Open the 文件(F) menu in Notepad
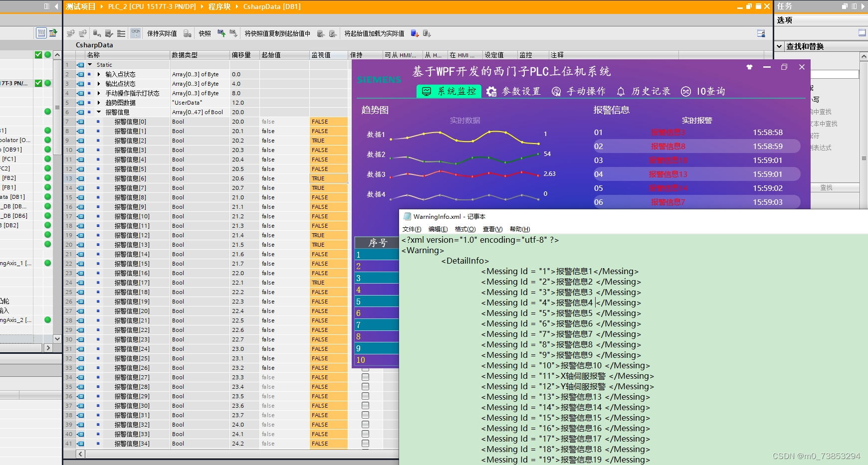Image resolution: width=868 pixels, height=465 pixels. (412, 229)
